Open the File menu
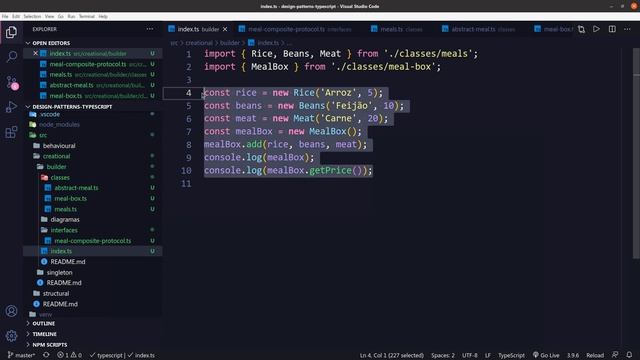The height and width of the screenshot is (360, 640). pos(5,16)
